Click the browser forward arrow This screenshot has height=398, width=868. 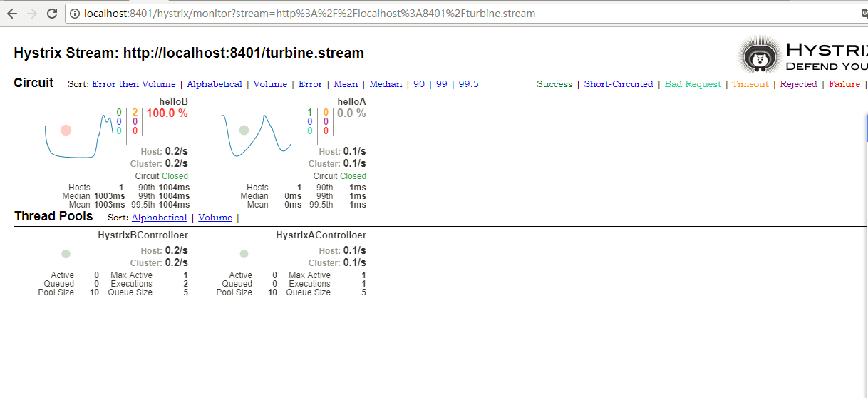(x=31, y=13)
